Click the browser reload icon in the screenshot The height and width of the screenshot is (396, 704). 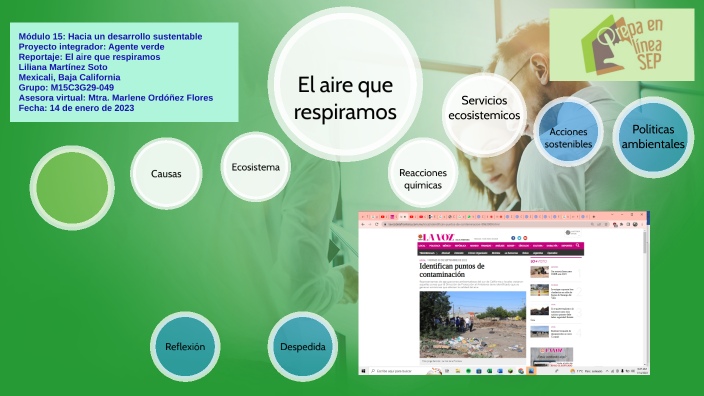click(x=377, y=224)
